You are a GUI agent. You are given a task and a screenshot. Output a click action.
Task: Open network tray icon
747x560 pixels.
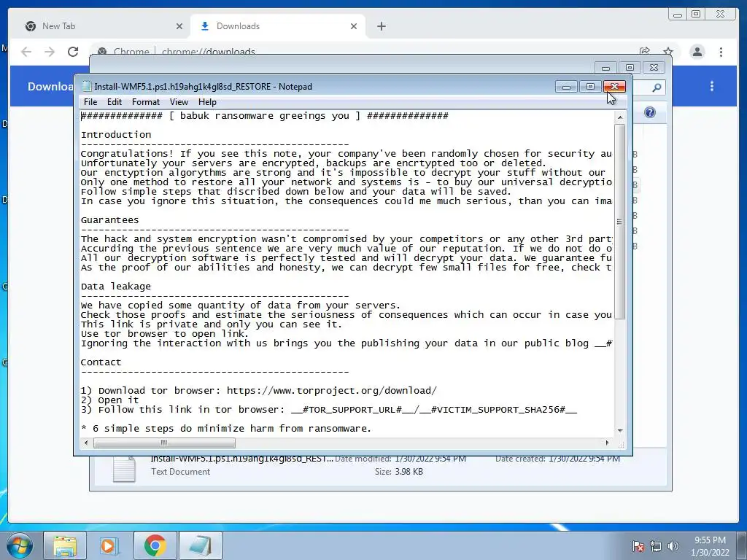(x=656, y=546)
